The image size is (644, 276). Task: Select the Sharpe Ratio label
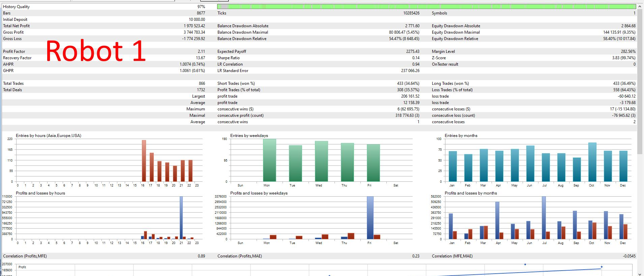tap(229, 58)
